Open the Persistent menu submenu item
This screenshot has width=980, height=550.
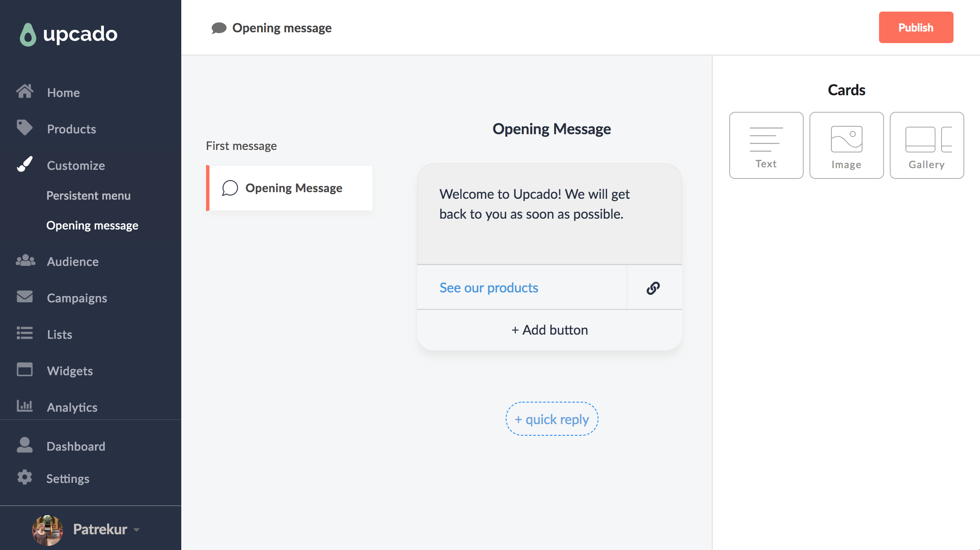[88, 195]
